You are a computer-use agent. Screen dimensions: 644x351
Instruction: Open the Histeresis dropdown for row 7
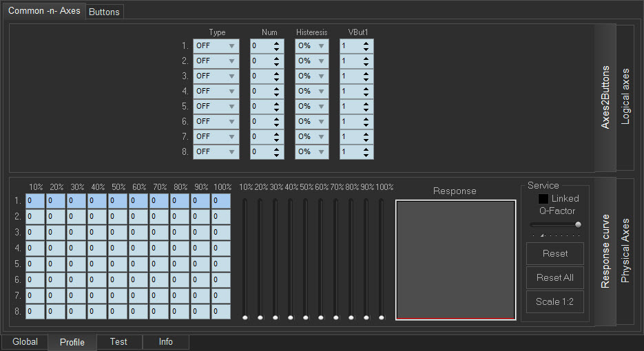point(312,137)
